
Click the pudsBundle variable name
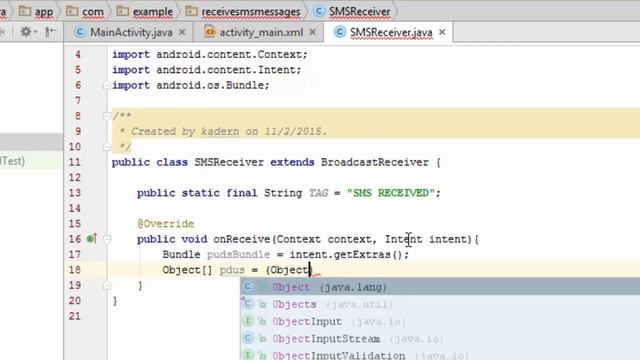pyautogui.click(x=238, y=255)
